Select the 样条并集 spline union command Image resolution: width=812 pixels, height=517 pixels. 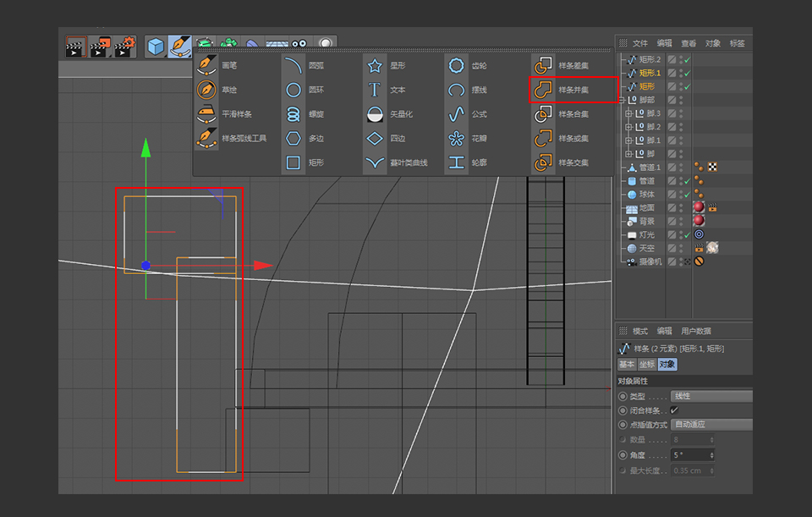coord(573,90)
